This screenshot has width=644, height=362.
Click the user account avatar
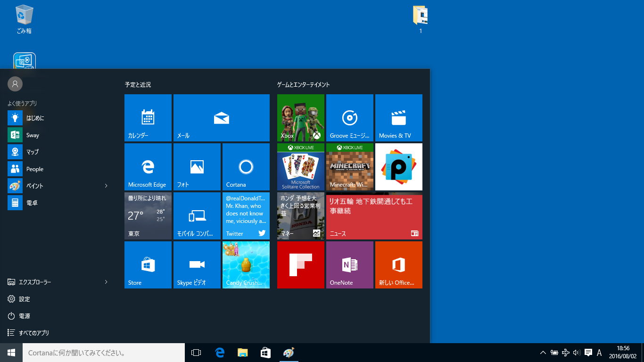tap(15, 84)
